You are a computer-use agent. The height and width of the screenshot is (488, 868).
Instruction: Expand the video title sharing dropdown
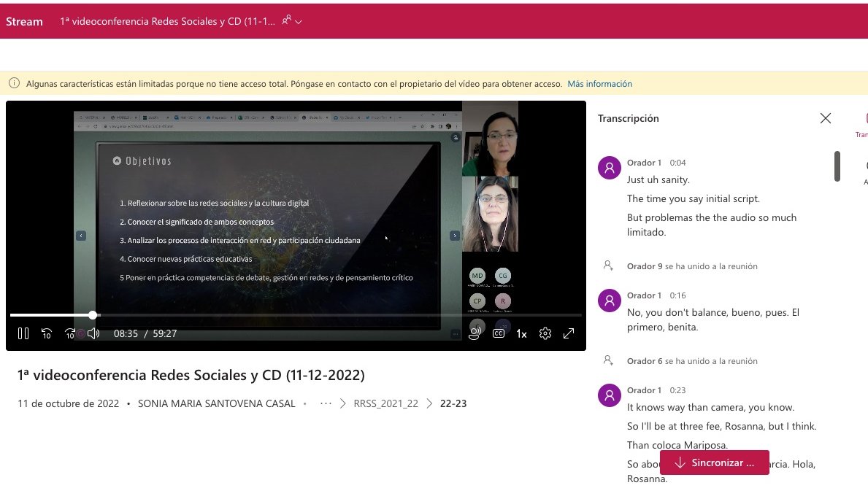pos(299,22)
